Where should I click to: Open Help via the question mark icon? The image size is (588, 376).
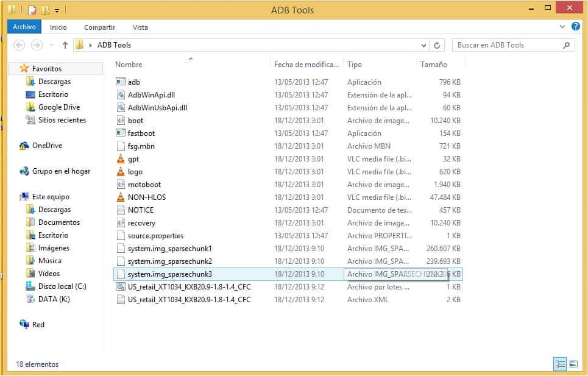pyautogui.click(x=574, y=27)
